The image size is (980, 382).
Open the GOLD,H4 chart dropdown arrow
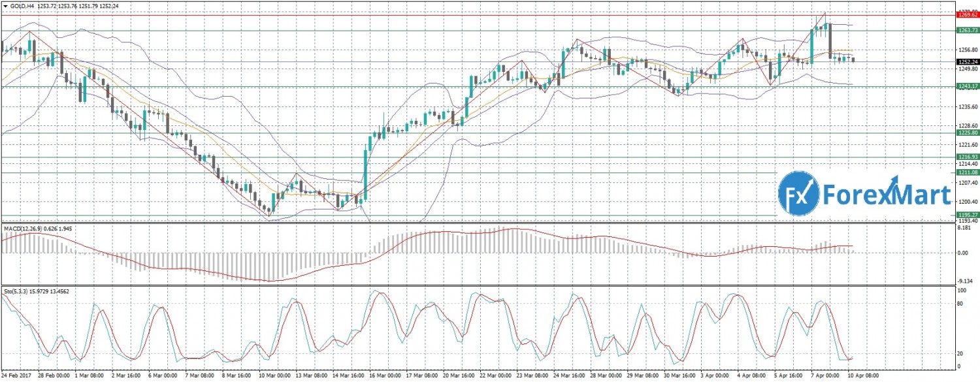click(x=5, y=5)
